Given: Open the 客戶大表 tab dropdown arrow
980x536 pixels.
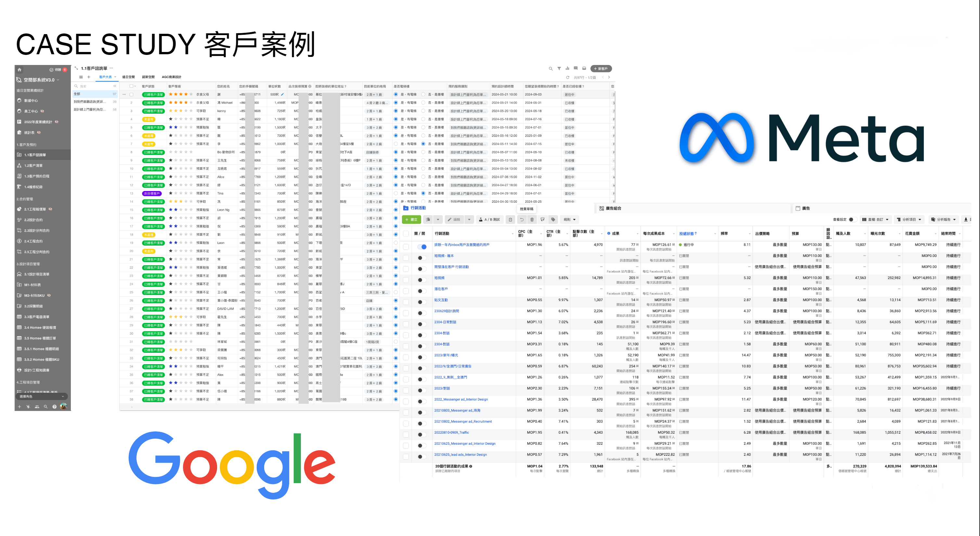Looking at the screenshot, I should click(115, 77).
